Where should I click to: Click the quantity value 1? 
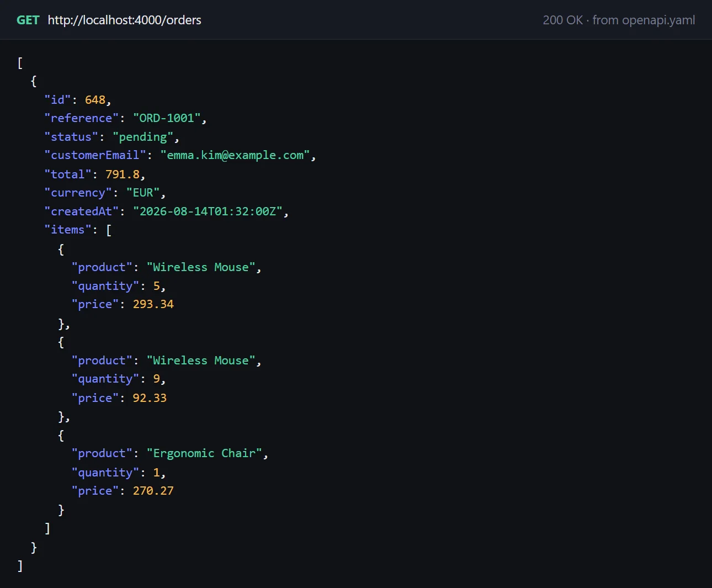[157, 473]
